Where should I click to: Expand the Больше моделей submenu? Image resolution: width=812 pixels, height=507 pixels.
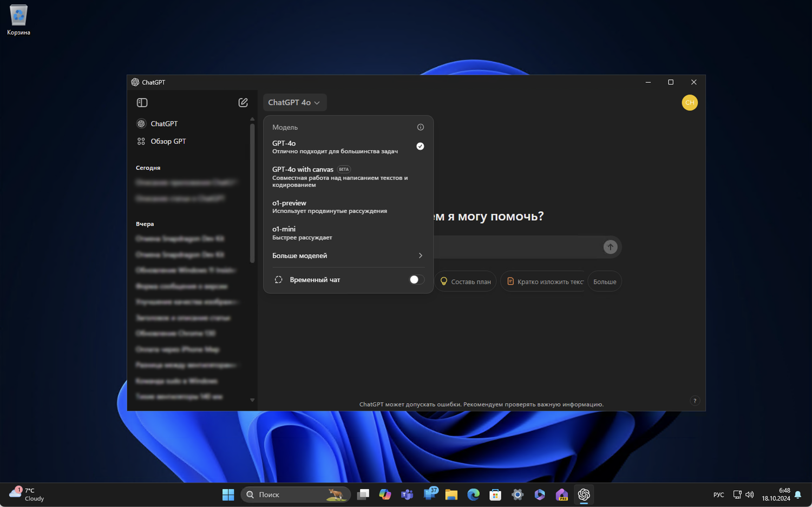348,255
